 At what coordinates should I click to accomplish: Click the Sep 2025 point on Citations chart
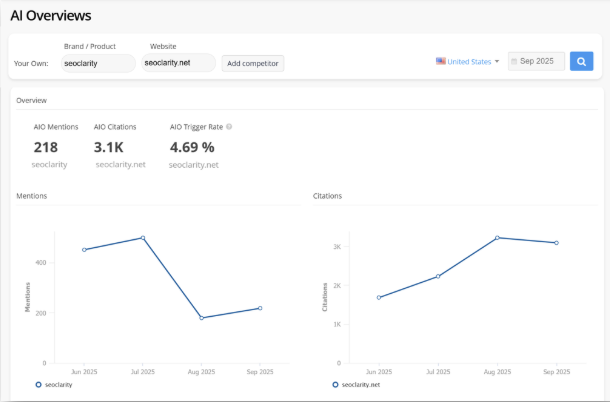tap(556, 243)
